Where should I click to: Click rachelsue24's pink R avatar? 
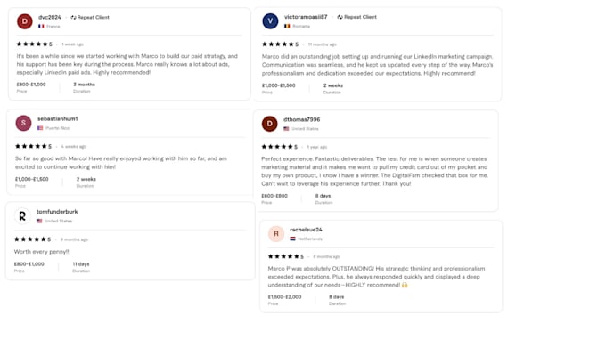276,234
